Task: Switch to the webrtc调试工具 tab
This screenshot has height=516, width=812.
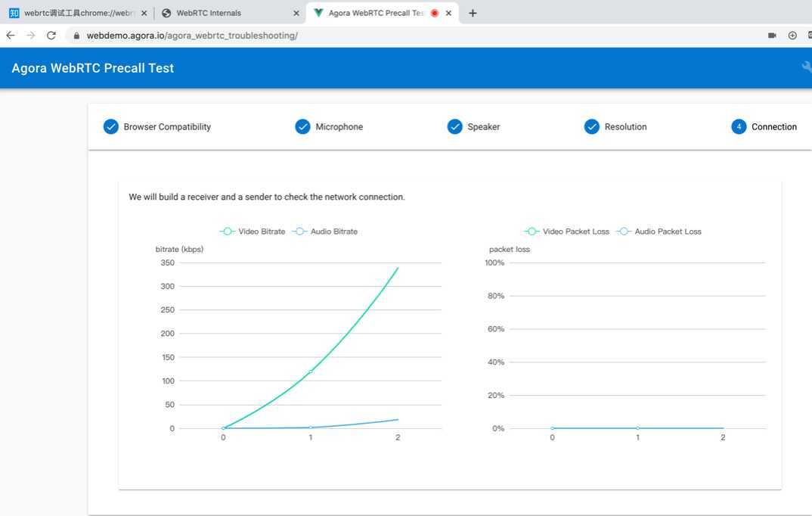Action: 78,13
